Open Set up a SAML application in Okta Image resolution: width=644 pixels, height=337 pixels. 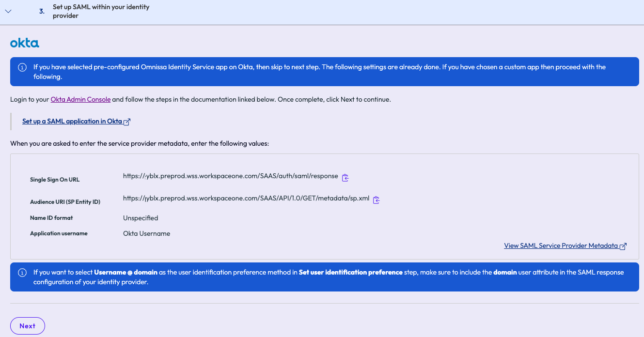pyautogui.click(x=72, y=121)
